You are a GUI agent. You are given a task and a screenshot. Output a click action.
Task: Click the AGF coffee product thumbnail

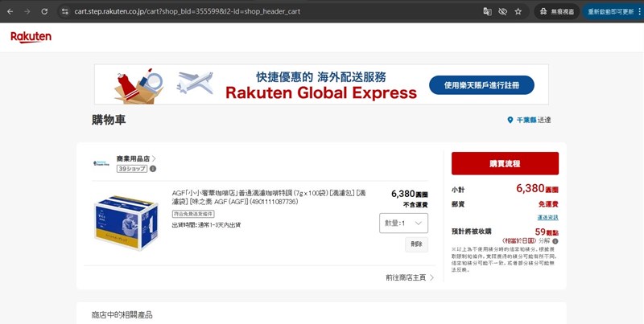126,224
